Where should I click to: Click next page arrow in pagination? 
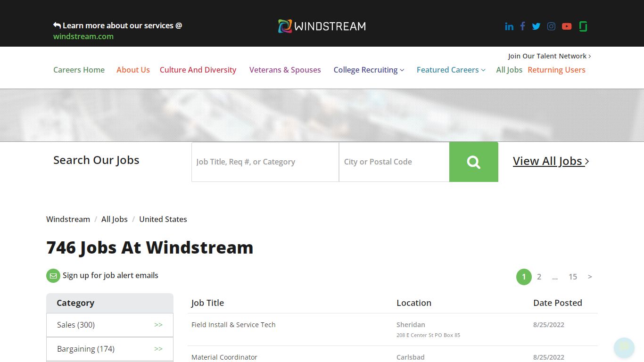point(590,277)
